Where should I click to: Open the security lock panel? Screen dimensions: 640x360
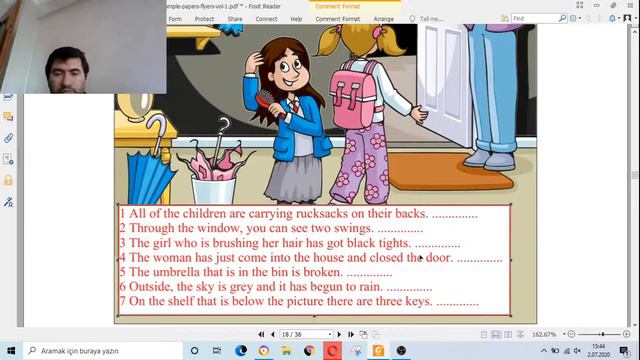[8, 180]
